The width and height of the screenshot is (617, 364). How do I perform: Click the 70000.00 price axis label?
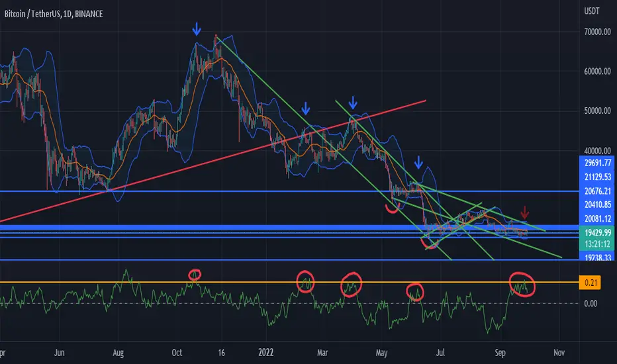tap(597, 32)
